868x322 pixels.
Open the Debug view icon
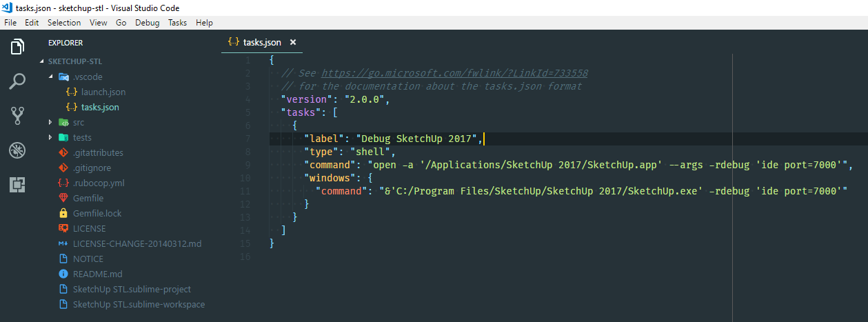18,150
